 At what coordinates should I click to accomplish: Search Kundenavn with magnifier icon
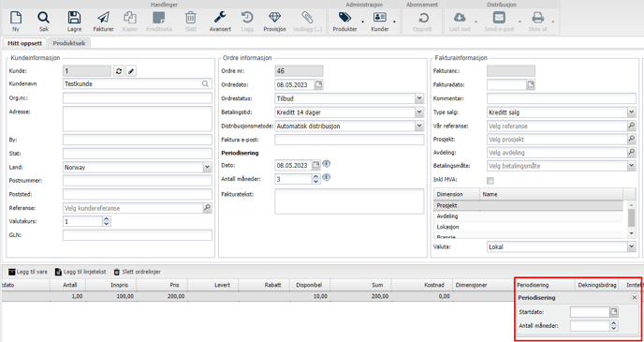(x=205, y=83)
